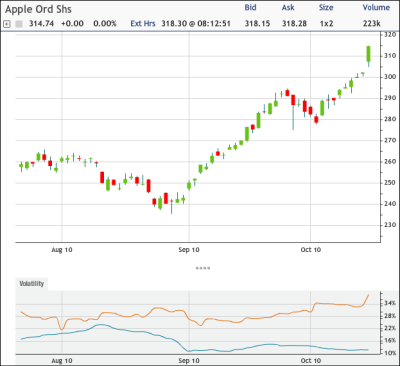Click the Ext Hrs label
The width and height of the screenshot is (400, 366).
tap(143, 24)
